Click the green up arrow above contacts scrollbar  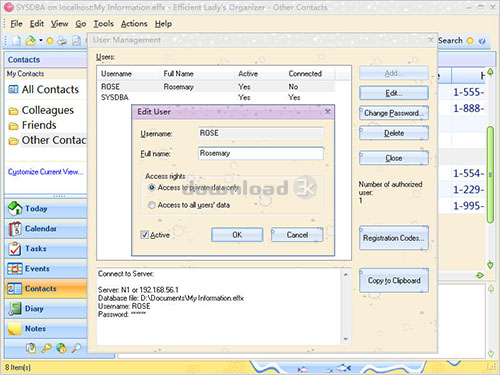click(490, 72)
